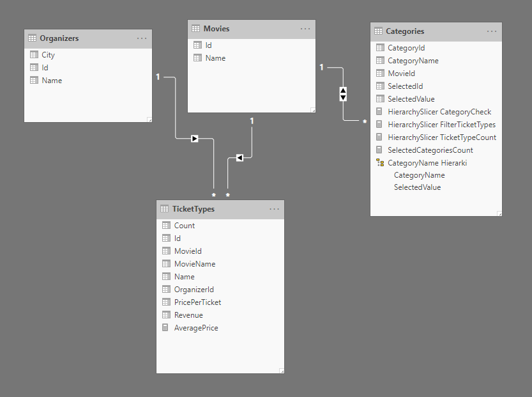This screenshot has height=397, width=532.
Task: Click the Organizers table icon in header
Action: [x=32, y=38]
